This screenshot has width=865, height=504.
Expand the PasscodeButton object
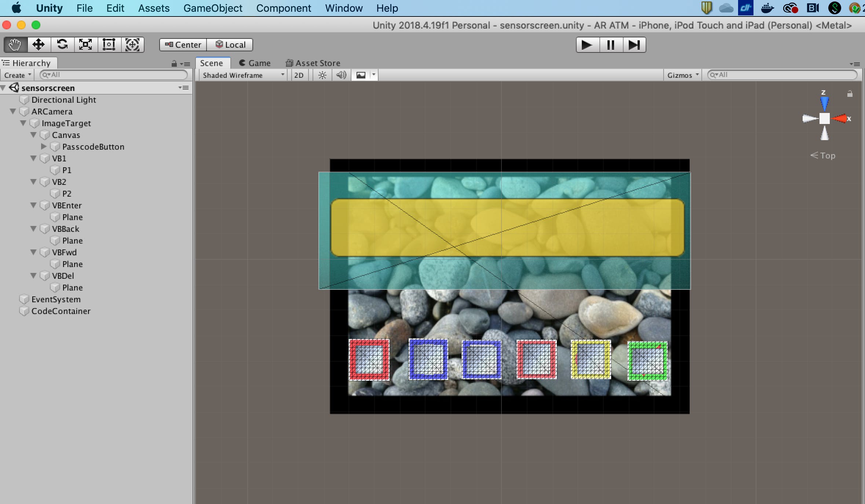coord(44,146)
